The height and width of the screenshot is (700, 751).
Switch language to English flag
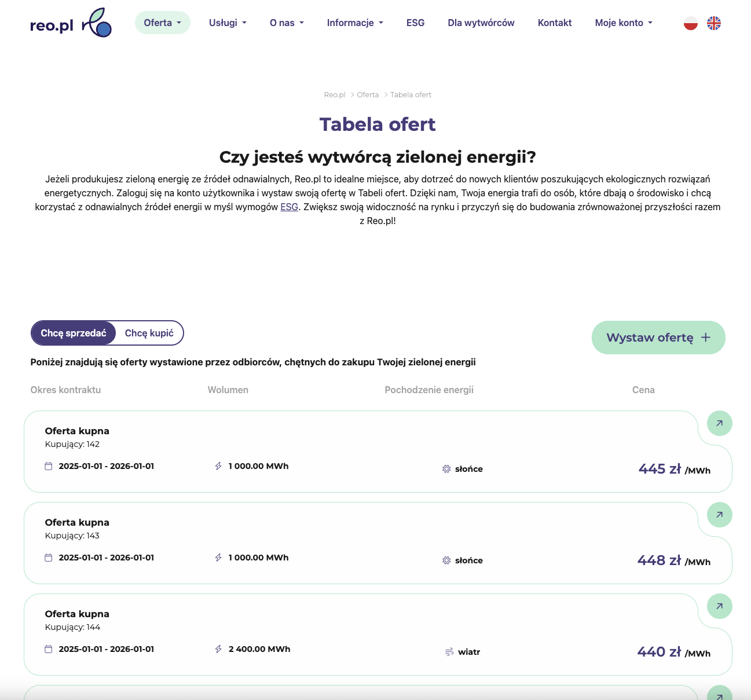point(714,23)
